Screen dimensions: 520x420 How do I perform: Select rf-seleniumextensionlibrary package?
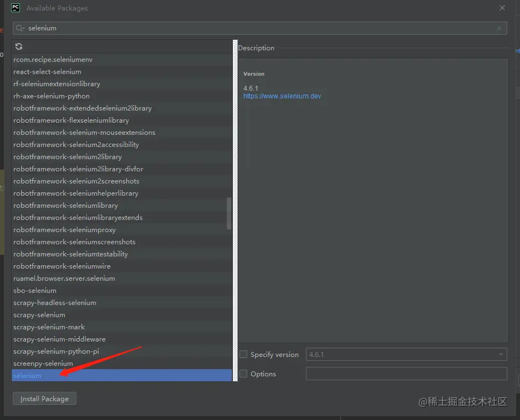click(122, 84)
